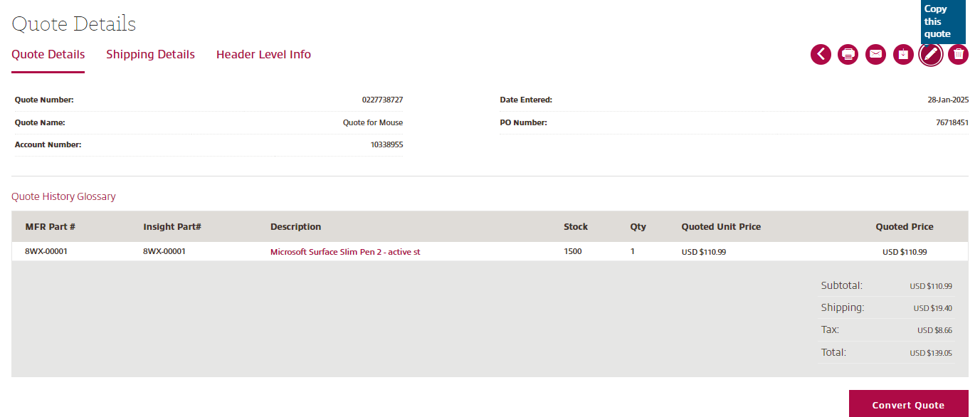Edit the quote with the pencil icon

point(930,54)
